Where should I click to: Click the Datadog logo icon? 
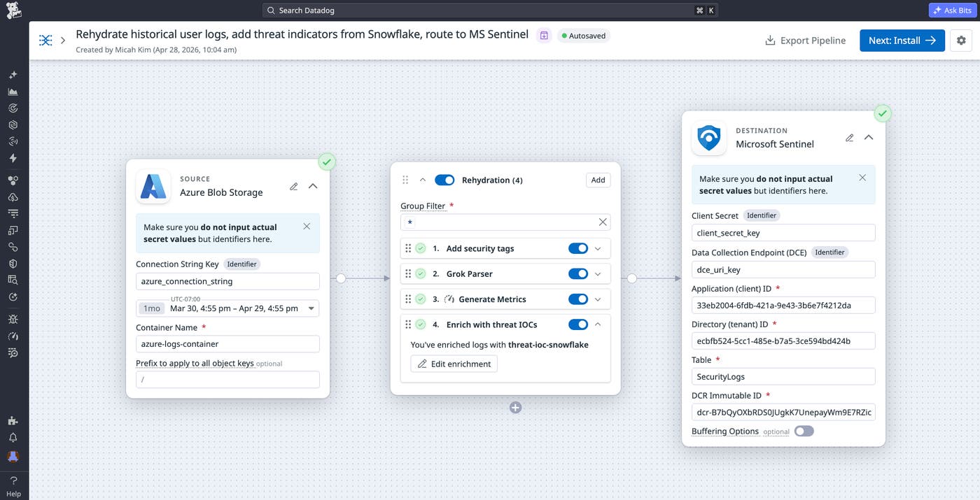(x=13, y=10)
